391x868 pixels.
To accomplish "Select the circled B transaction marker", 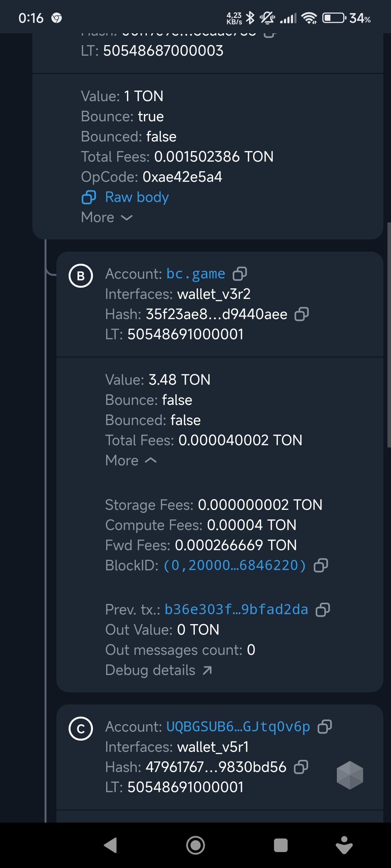I will [x=81, y=276].
